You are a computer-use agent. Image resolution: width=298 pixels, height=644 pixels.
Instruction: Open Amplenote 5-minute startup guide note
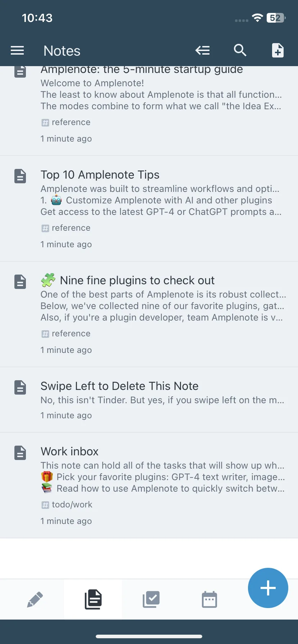(149, 111)
